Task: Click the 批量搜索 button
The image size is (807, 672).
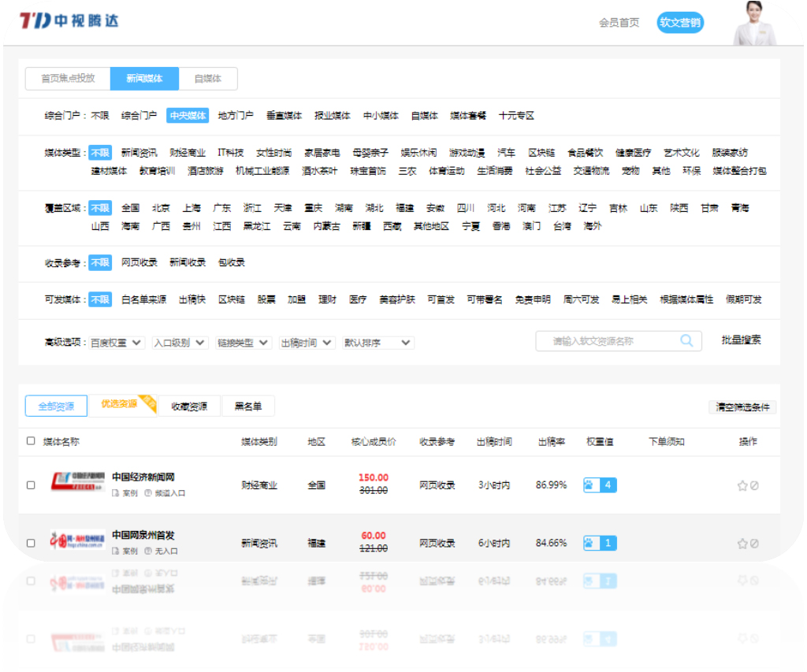Action: (741, 340)
